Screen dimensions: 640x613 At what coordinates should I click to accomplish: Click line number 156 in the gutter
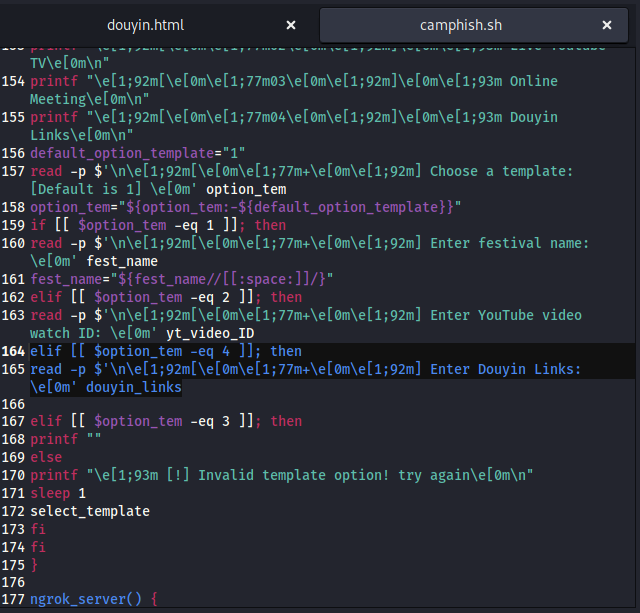[x=14, y=153]
